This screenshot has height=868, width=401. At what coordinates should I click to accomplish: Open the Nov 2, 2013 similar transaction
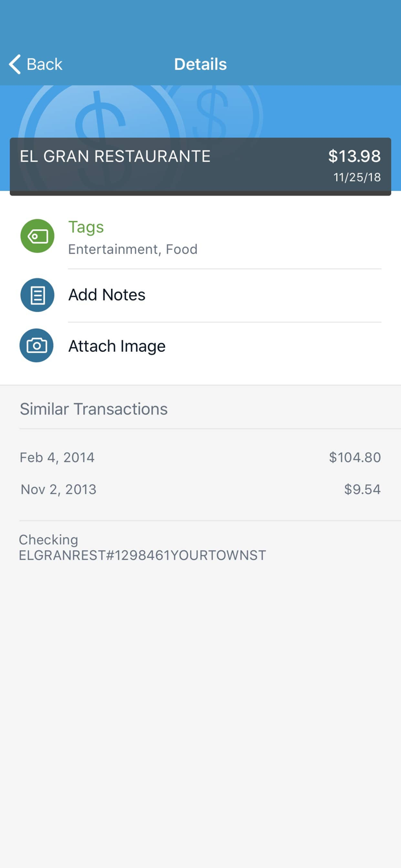pos(58,490)
